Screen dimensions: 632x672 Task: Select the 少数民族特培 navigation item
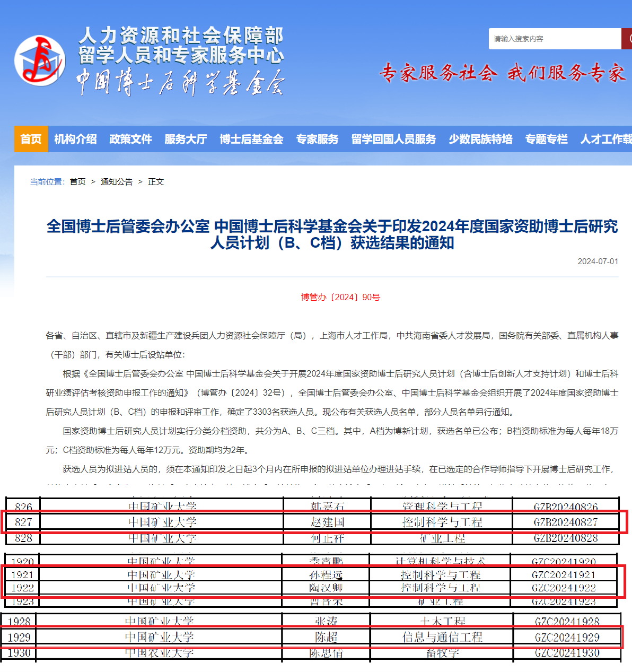(480, 139)
